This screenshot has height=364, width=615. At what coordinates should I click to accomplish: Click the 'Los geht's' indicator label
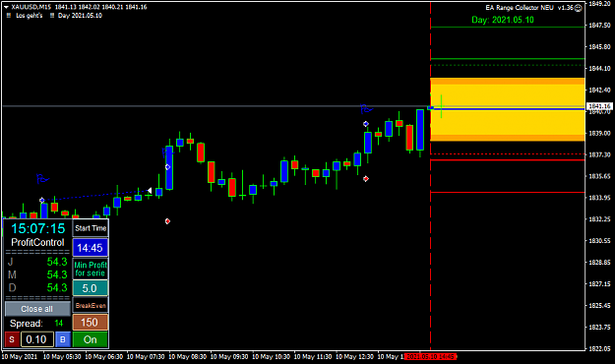[29, 16]
